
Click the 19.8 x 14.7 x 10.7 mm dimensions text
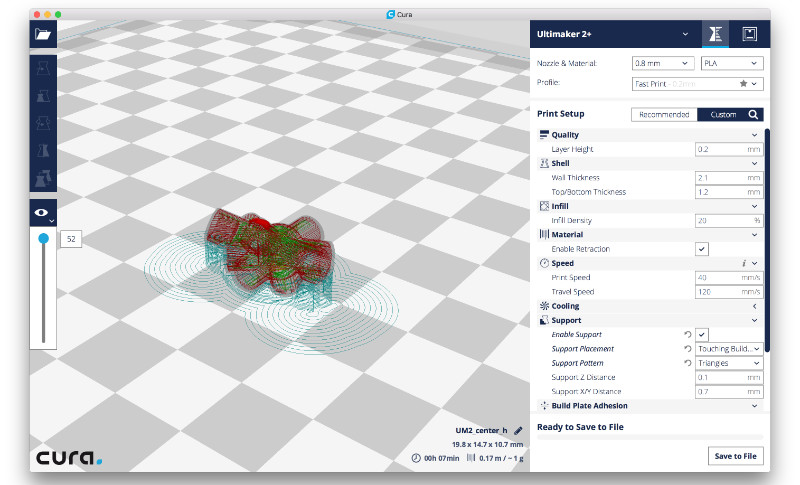pyautogui.click(x=487, y=444)
